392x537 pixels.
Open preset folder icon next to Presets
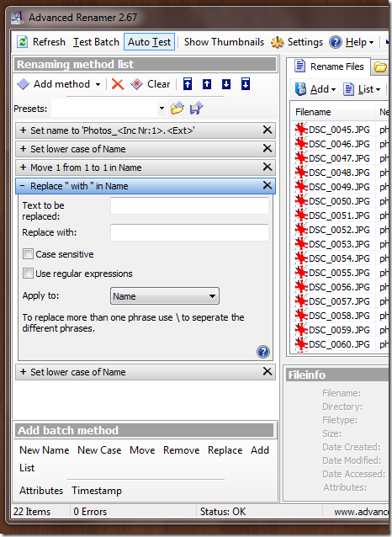coord(177,109)
